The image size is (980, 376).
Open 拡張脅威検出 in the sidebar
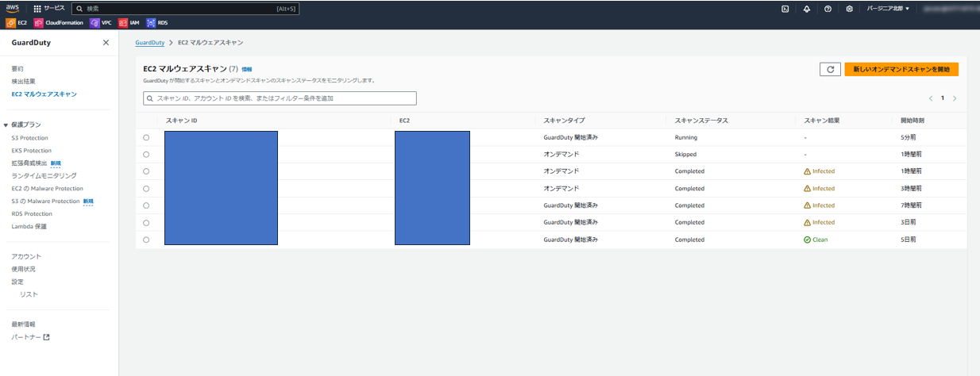pyautogui.click(x=29, y=163)
